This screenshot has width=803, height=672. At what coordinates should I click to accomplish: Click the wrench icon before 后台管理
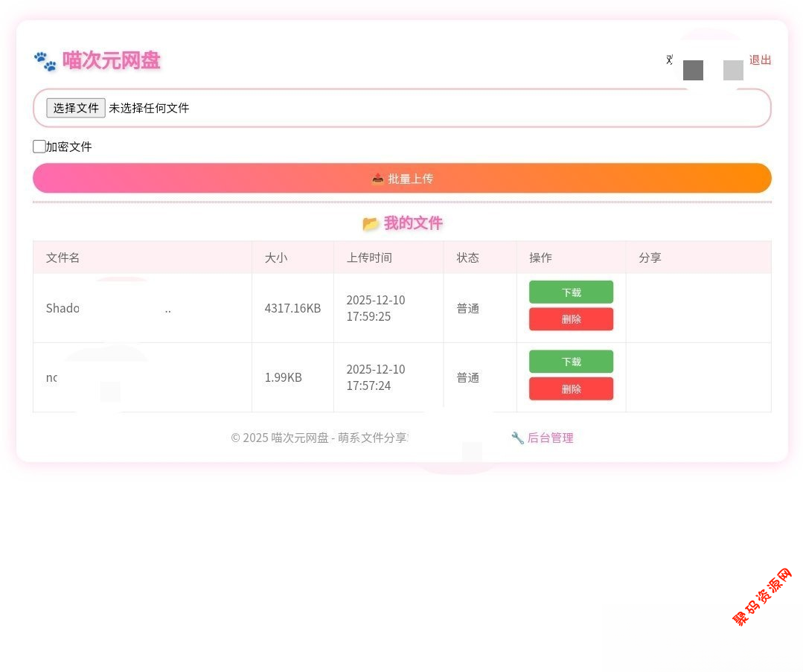[x=517, y=438]
